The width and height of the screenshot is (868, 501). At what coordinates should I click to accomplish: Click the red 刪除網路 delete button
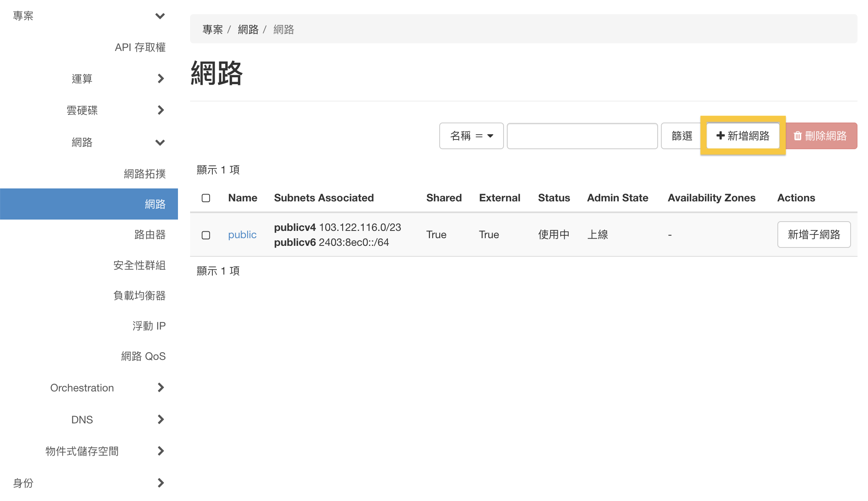[x=821, y=136]
